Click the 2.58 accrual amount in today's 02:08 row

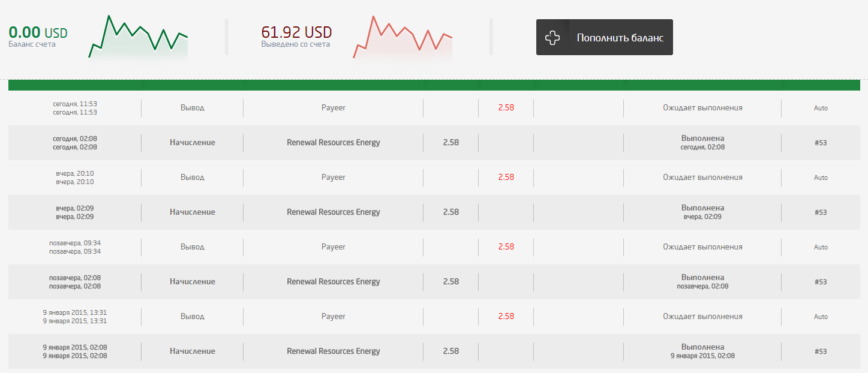(450, 143)
